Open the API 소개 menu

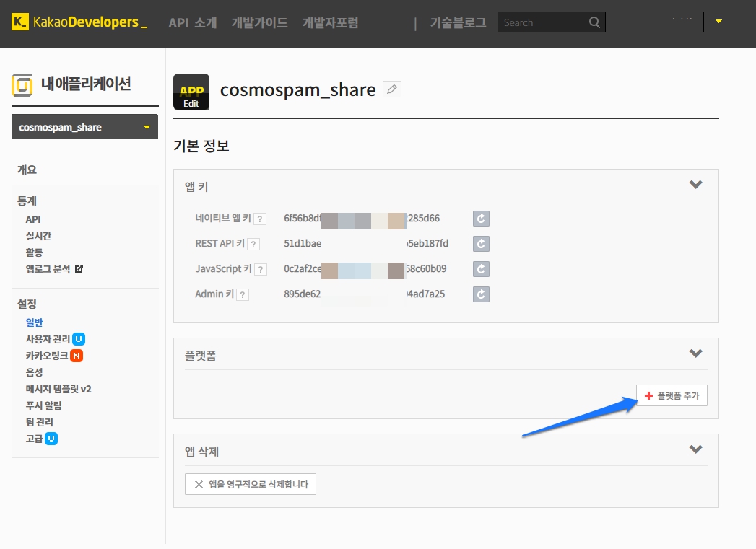click(x=192, y=22)
